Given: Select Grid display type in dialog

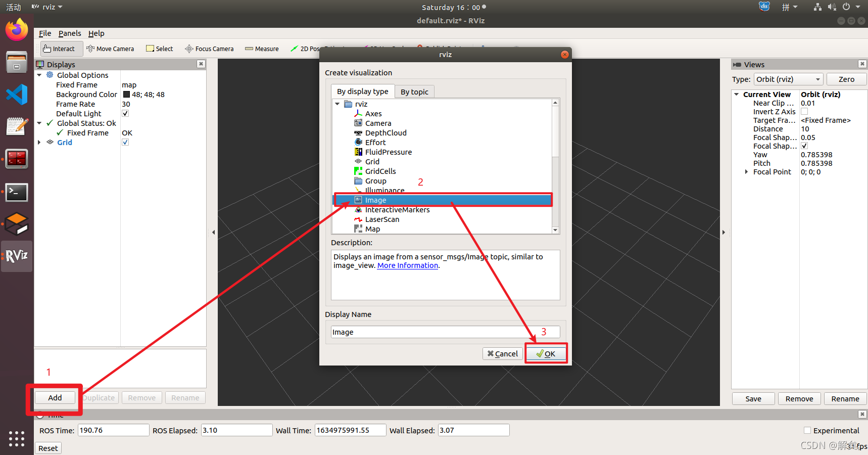Looking at the screenshot, I should (372, 162).
